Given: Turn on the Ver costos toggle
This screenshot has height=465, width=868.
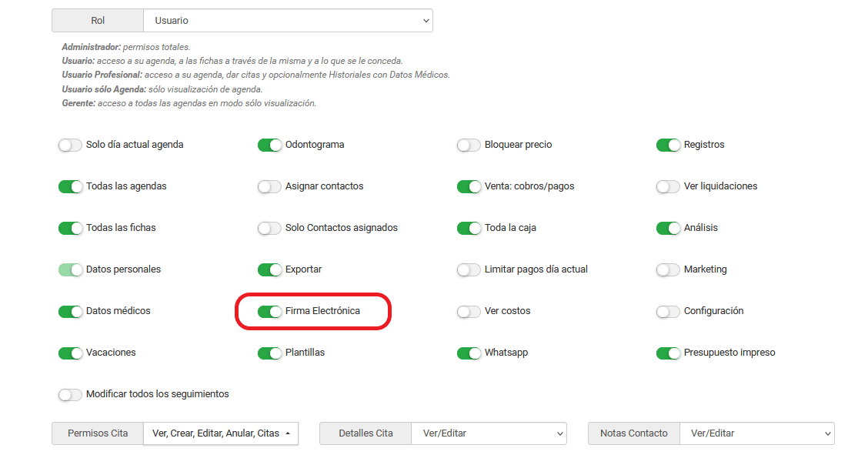Looking at the screenshot, I should (469, 312).
